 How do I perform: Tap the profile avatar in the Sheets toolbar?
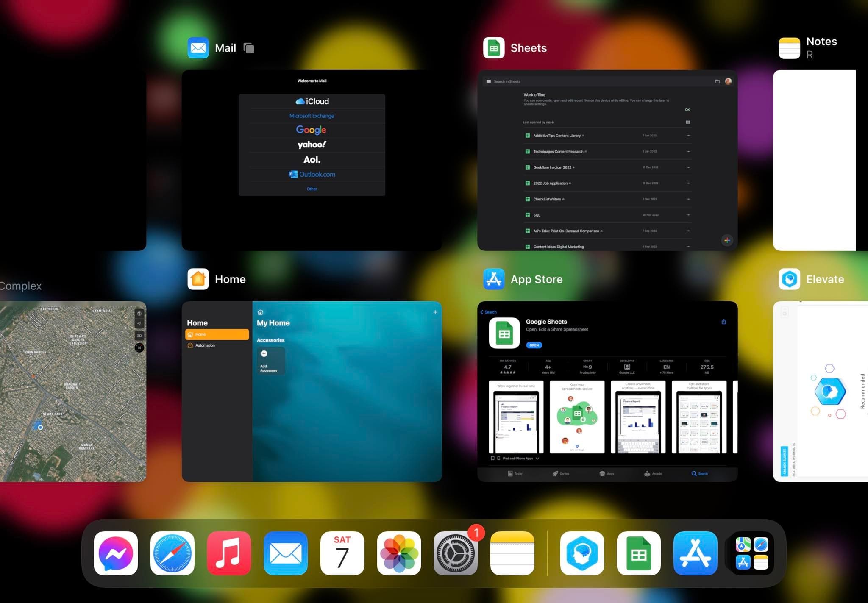tap(729, 81)
